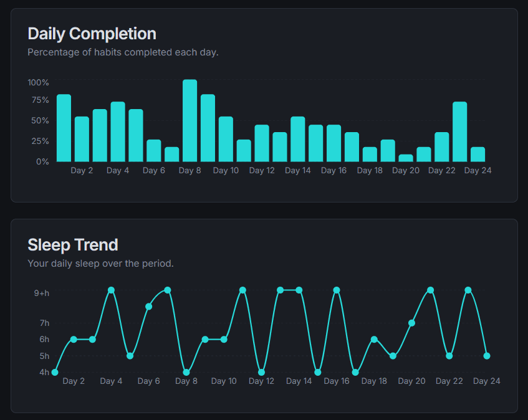The image size is (528, 420).
Task: Click the 7h data point near Day 20
Action: [411, 323]
